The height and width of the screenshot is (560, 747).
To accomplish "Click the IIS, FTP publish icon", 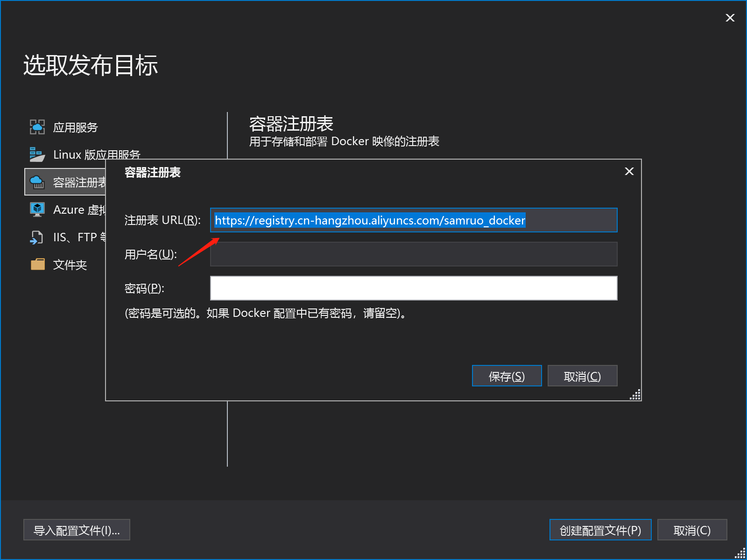I will click(x=37, y=237).
